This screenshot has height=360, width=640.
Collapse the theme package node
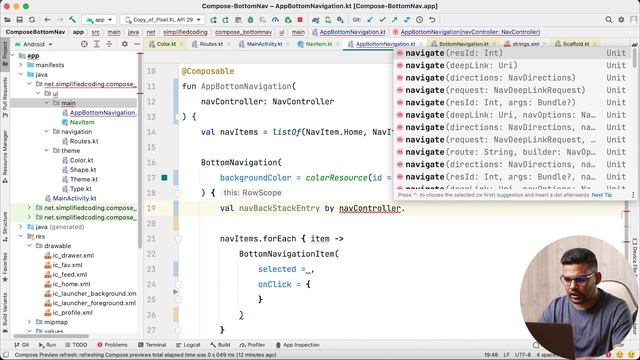click(x=47, y=151)
